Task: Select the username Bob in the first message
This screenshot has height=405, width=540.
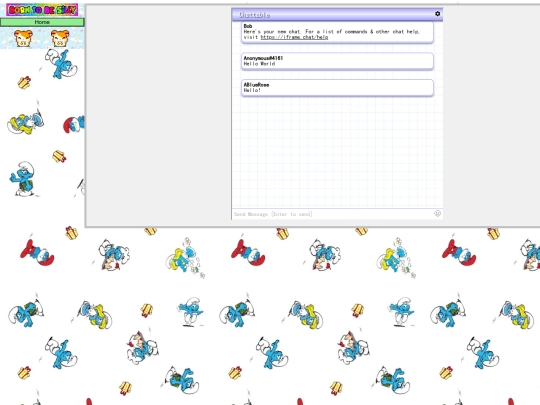Action: coord(248,26)
